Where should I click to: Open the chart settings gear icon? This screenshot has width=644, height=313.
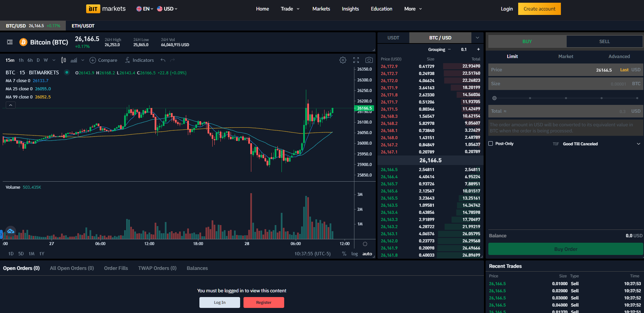[343, 60]
